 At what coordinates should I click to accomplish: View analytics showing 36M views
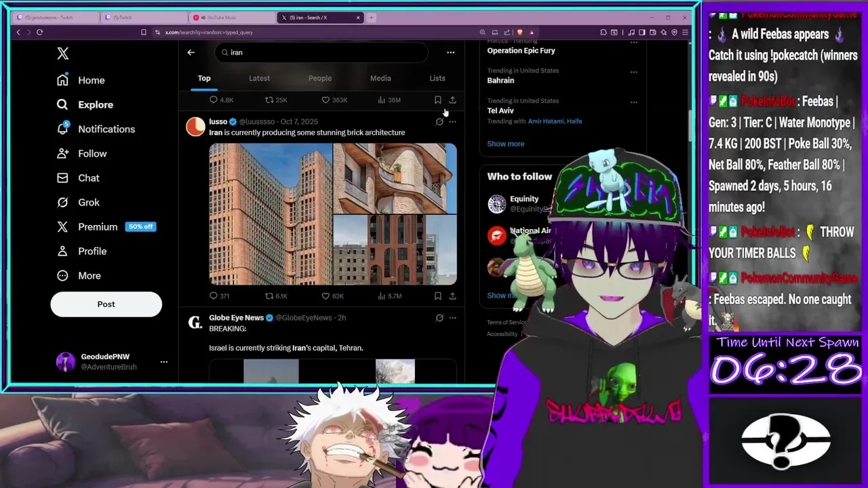(389, 100)
